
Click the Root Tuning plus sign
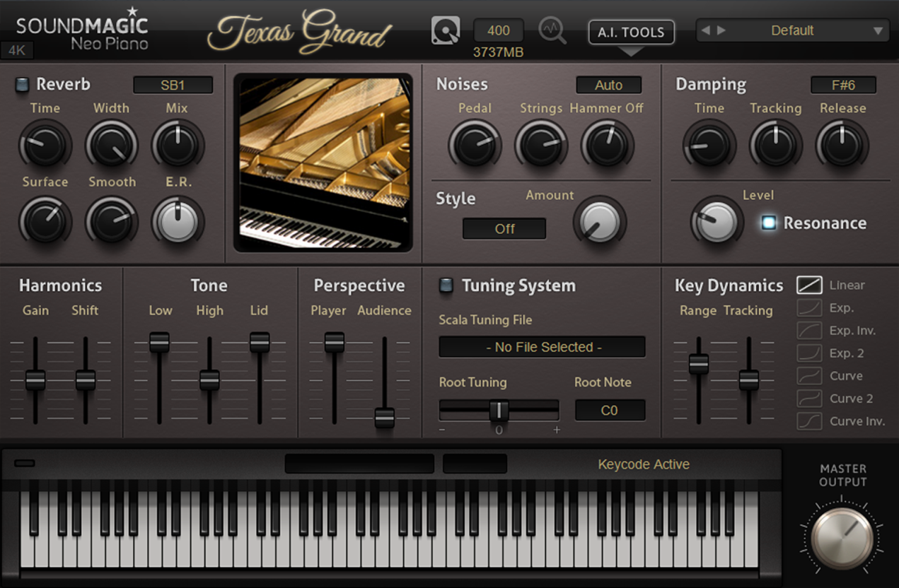click(x=557, y=430)
